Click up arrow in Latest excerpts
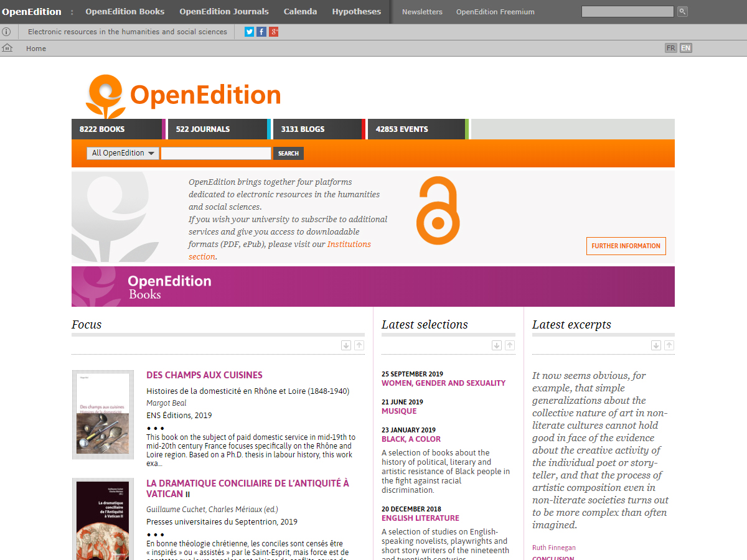The image size is (747, 560). [x=669, y=345]
